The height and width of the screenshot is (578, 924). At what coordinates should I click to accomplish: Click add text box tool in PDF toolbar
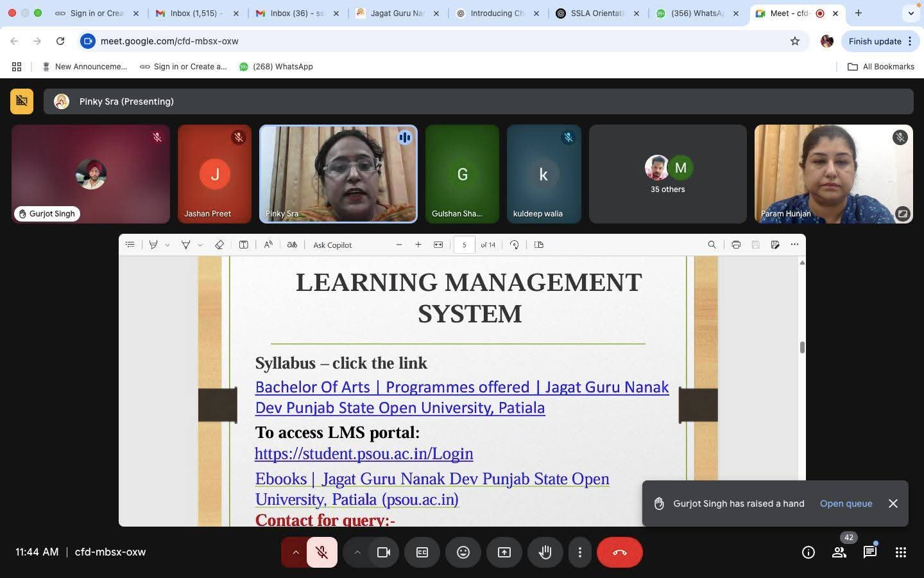[x=244, y=245]
